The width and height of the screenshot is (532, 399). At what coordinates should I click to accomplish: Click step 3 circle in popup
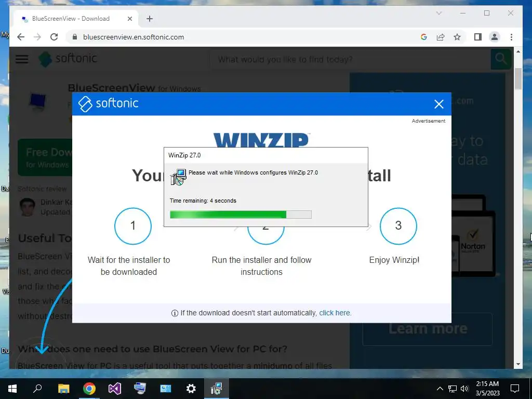tap(398, 226)
